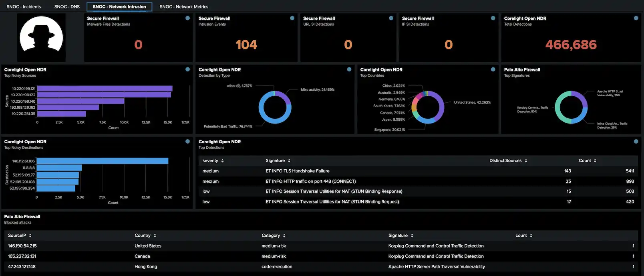This screenshot has height=276, width=644.
Task: Click the blue bar for destination 8.8.8.8
Action: coord(59,168)
